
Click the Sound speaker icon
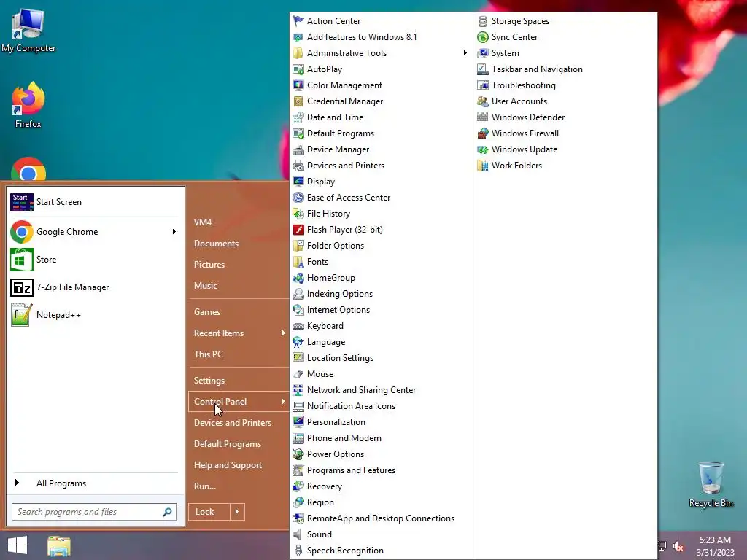(298, 534)
